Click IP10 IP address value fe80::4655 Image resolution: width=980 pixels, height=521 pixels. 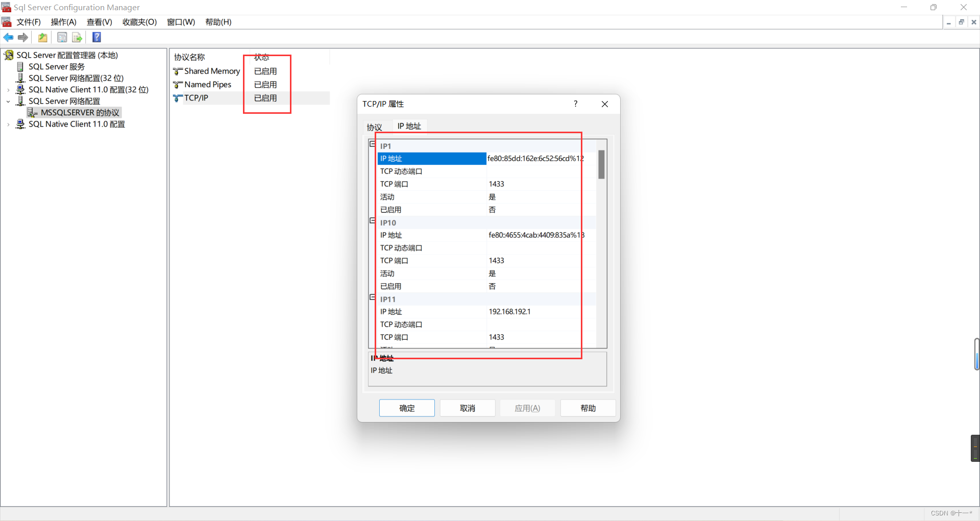coord(536,235)
